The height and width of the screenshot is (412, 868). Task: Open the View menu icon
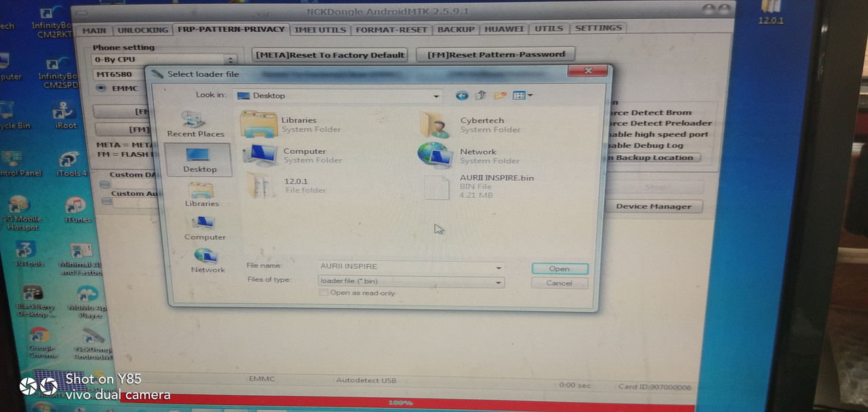pyautogui.click(x=523, y=96)
